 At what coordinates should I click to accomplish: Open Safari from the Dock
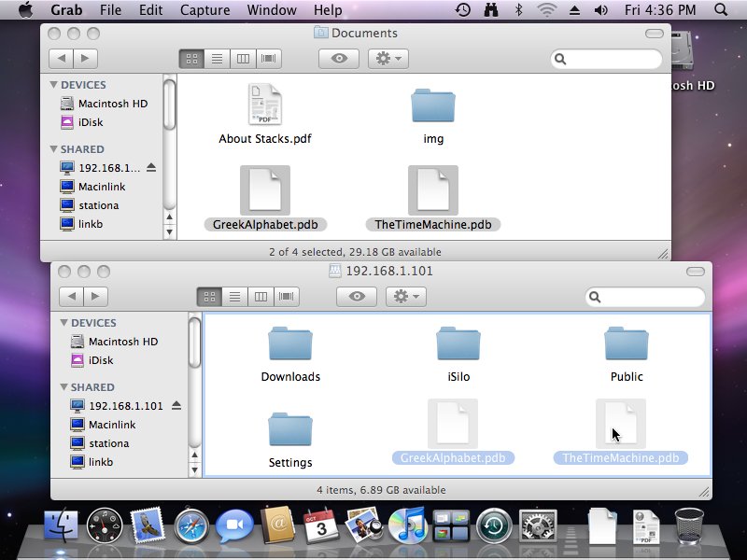pyautogui.click(x=191, y=525)
